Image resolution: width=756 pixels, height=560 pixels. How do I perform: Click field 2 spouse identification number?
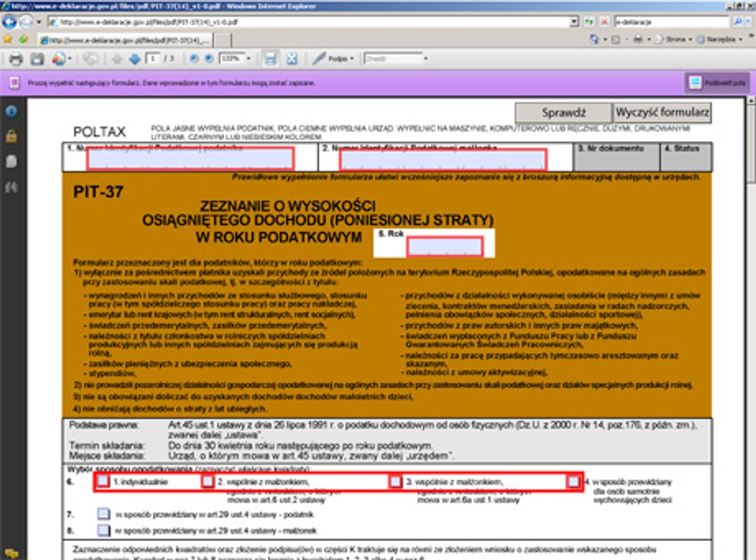[443, 159]
